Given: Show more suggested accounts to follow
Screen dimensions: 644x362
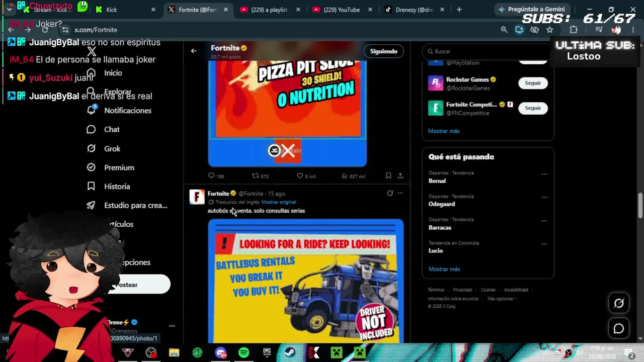Looking at the screenshot, I should point(444,131).
